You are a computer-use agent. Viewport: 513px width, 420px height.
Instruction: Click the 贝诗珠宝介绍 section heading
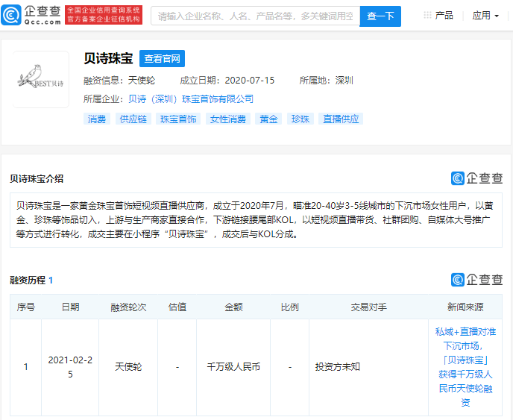[x=37, y=179]
